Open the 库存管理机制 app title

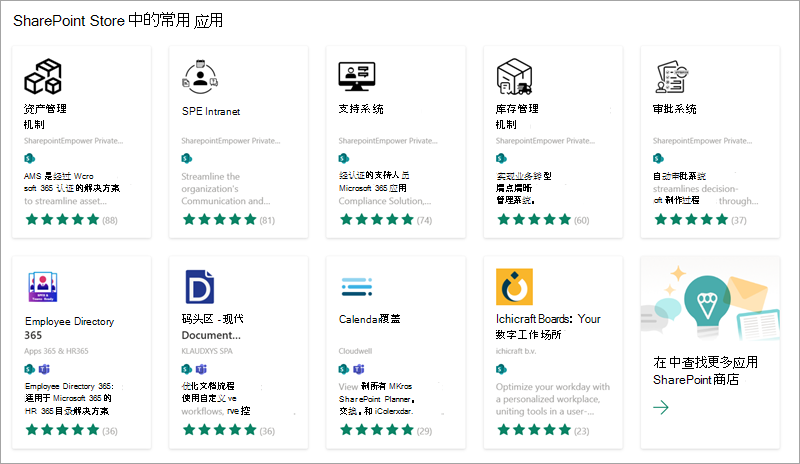click(x=517, y=116)
